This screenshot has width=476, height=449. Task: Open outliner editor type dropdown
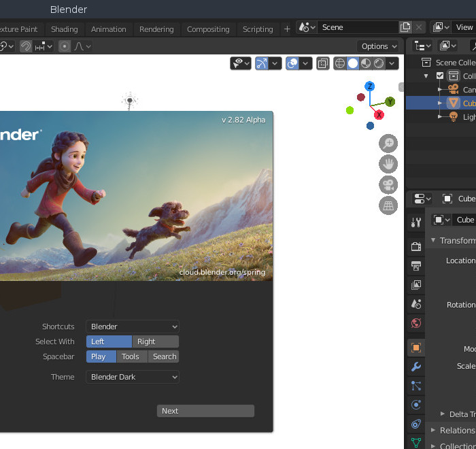pyautogui.click(x=422, y=46)
